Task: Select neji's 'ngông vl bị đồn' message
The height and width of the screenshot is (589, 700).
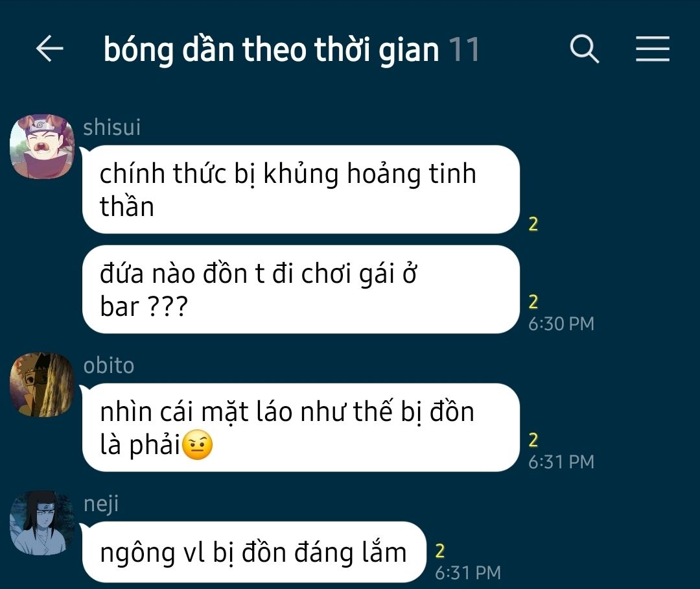Action: tap(254, 553)
